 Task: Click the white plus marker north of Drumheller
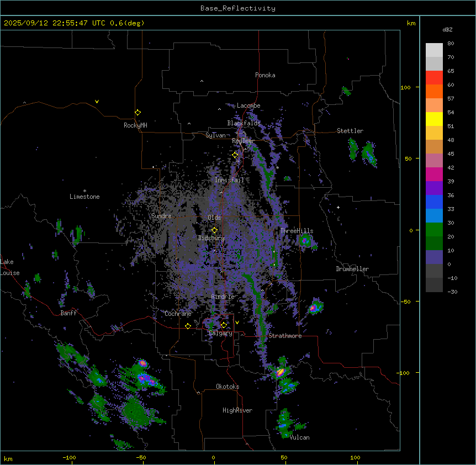[338, 207]
